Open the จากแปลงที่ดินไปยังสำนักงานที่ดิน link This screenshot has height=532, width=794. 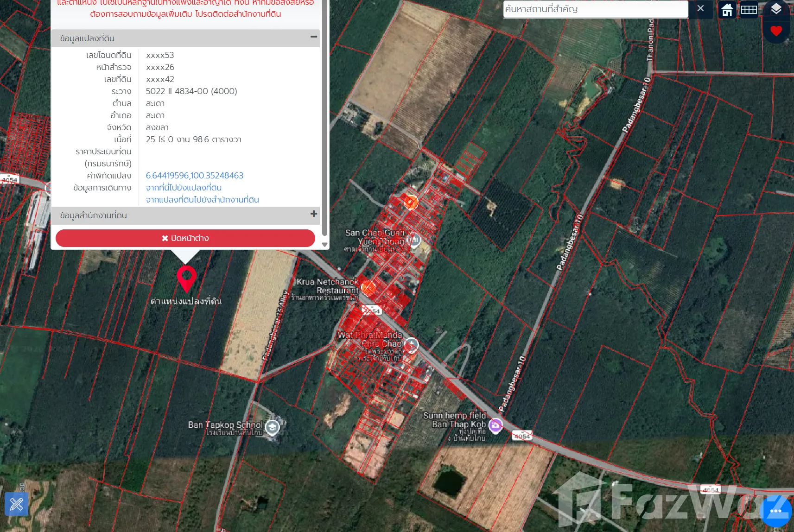(x=202, y=200)
